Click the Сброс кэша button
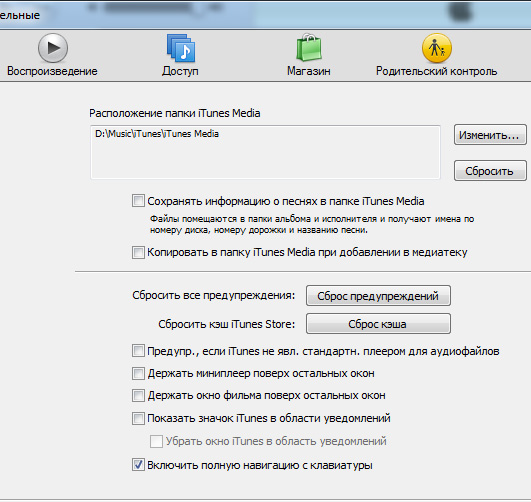 [378, 324]
